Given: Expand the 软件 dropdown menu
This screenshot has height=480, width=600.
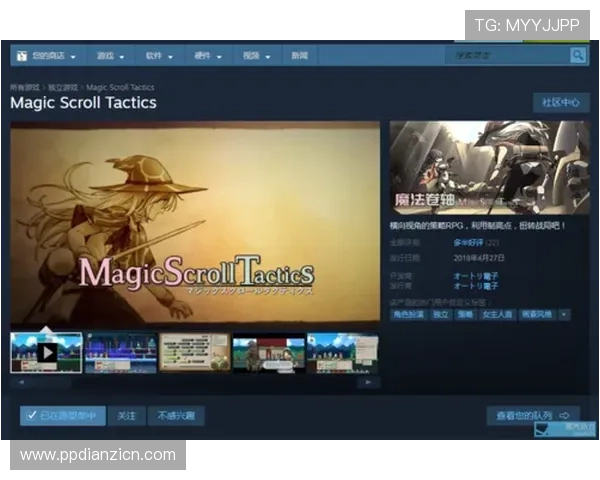Looking at the screenshot, I should 159,56.
